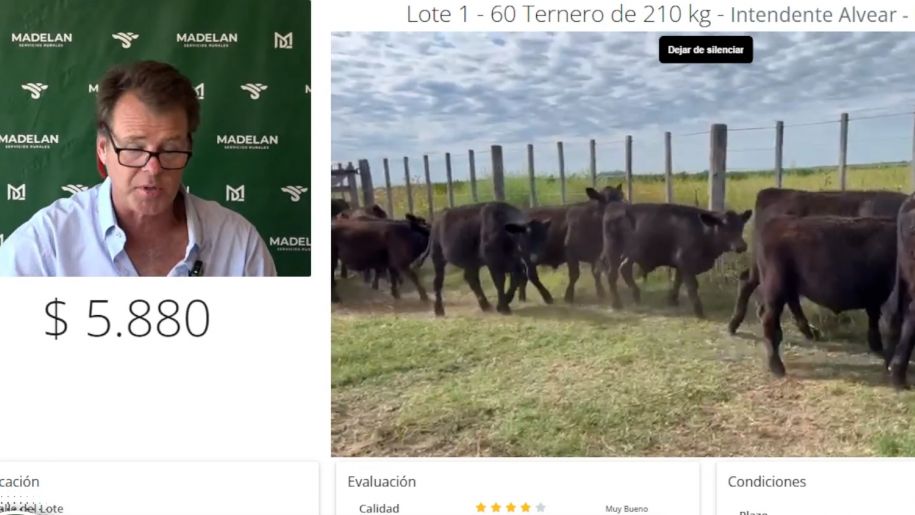Click the fifth grey quality star
This screenshot has height=515, width=915.
[x=540, y=507]
